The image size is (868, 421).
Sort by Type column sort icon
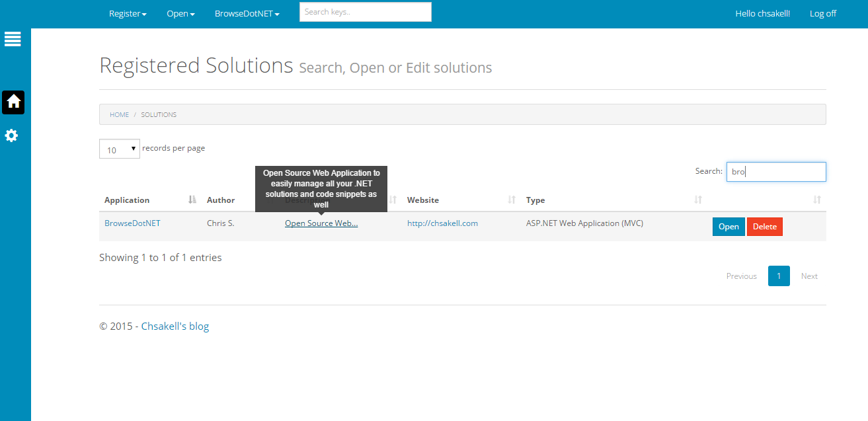(x=698, y=200)
